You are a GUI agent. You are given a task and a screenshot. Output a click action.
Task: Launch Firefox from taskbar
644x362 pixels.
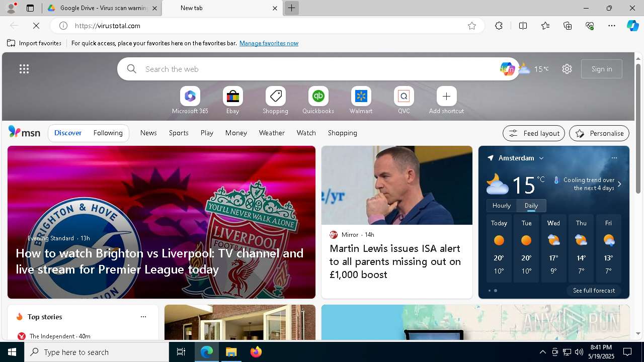[x=256, y=352]
